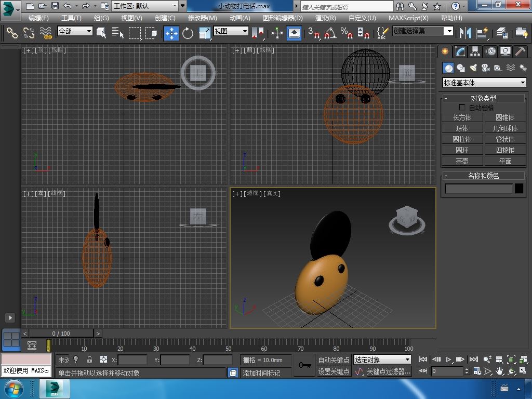
Task: Switch to the Display panel tab
Action: pyautogui.click(x=506, y=51)
